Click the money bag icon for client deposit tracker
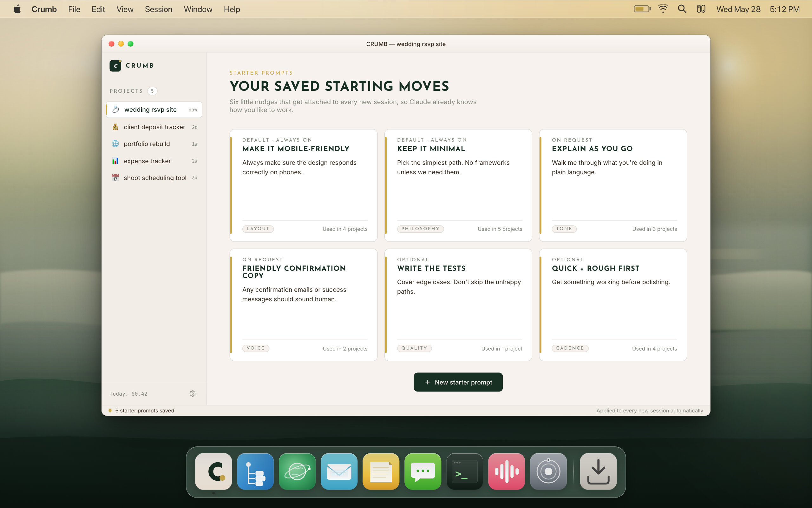This screenshot has width=812, height=508. coord(115,127)
